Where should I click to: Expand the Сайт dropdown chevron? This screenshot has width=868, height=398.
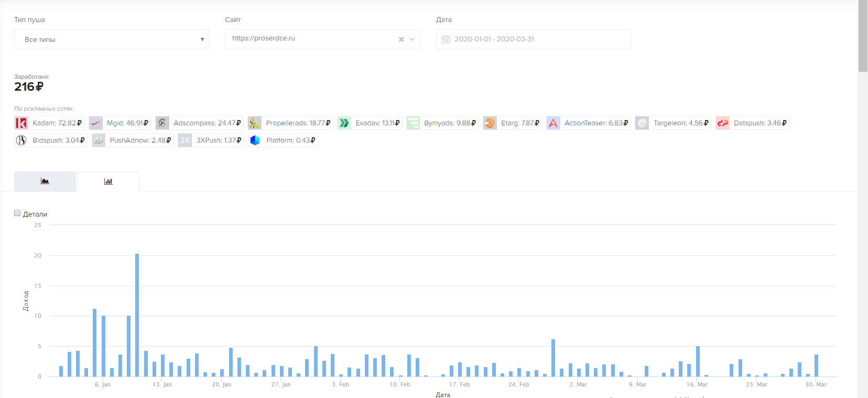point(412,39)
